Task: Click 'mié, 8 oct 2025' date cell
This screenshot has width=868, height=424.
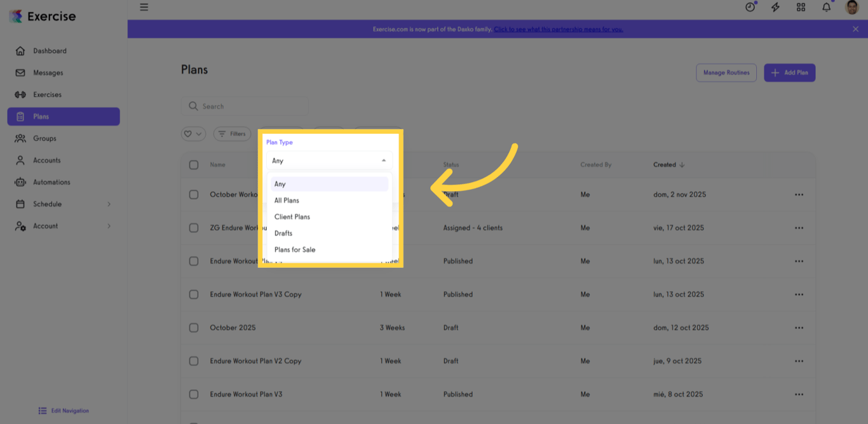Action: [678, 394]
